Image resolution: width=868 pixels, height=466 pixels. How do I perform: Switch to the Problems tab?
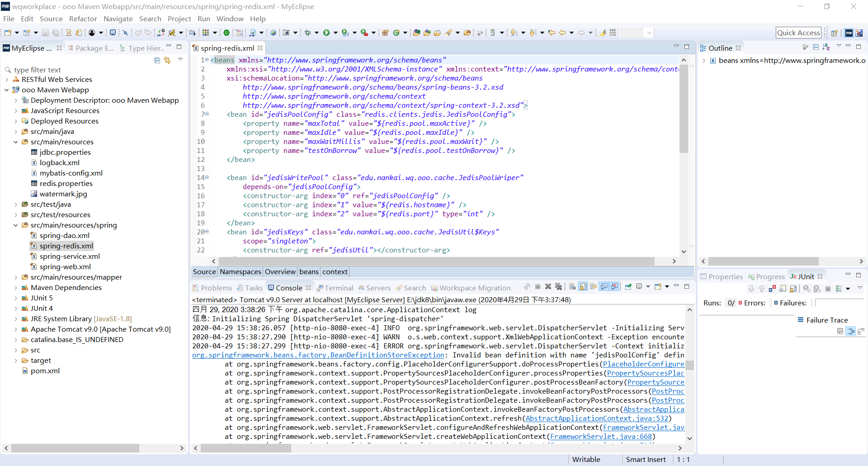click(212, 288)
